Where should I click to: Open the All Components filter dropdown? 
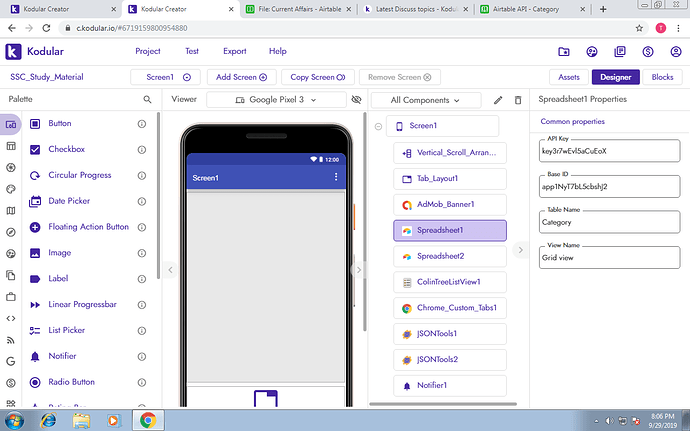click(x=426, y=100)
